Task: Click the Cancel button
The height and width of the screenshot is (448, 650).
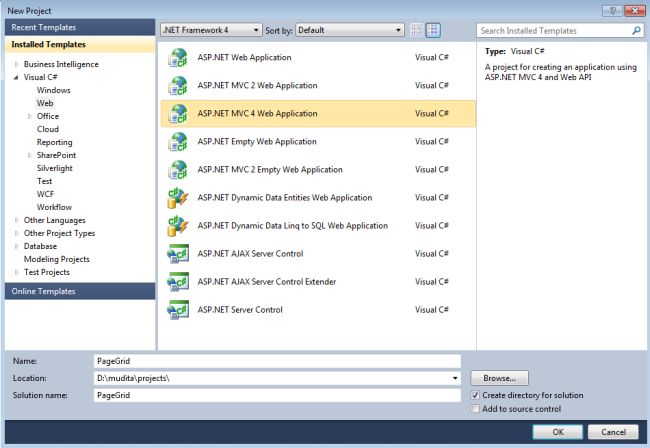Action: (613, 432)
